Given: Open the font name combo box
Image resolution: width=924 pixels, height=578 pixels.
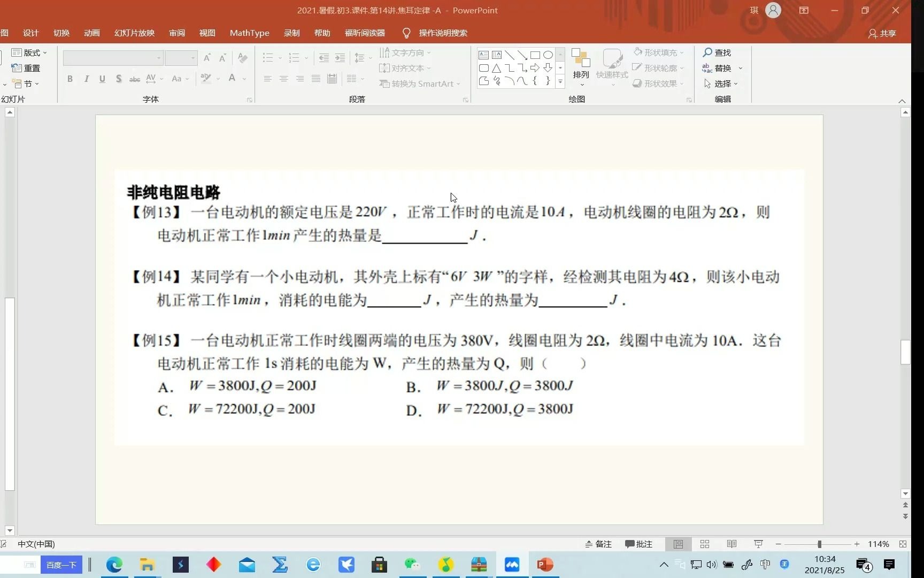Looking at the screenshot, I should pos(113,58).
